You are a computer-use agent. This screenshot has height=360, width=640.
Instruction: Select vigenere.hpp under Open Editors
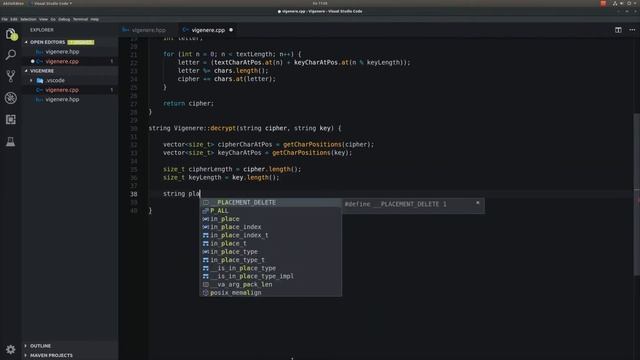[70, 52]
